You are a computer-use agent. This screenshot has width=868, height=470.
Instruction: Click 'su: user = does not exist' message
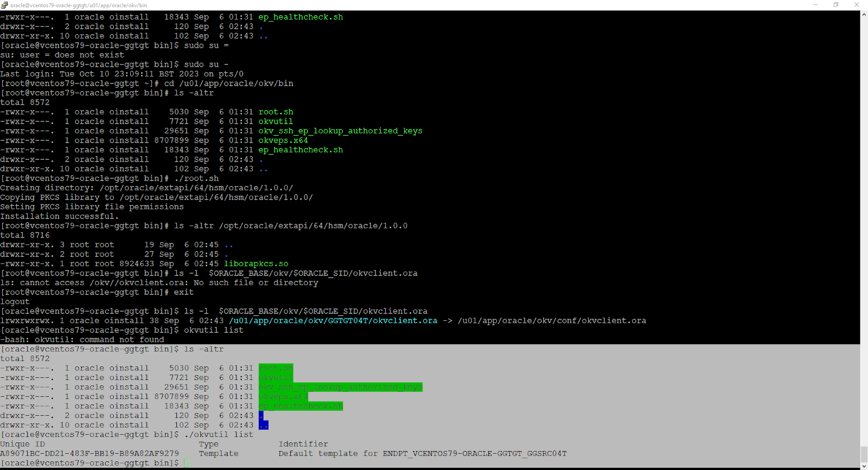point(62,55)
